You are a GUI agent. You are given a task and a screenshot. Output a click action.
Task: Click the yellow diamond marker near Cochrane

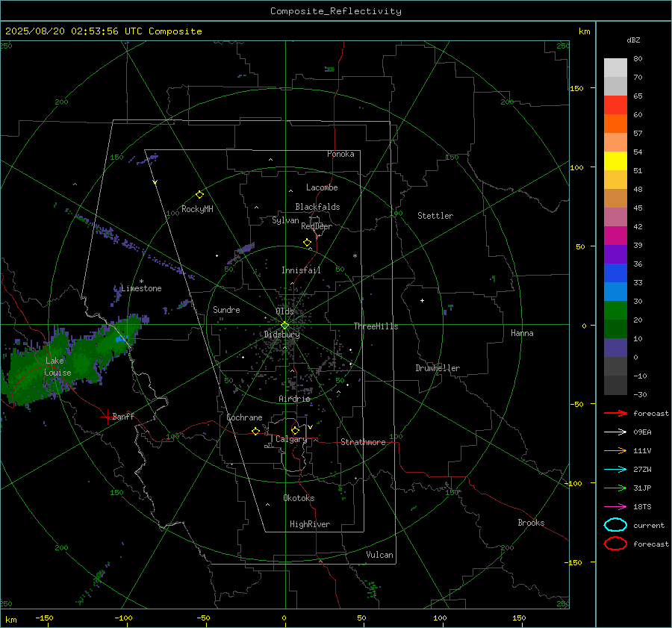coord(255,431)
